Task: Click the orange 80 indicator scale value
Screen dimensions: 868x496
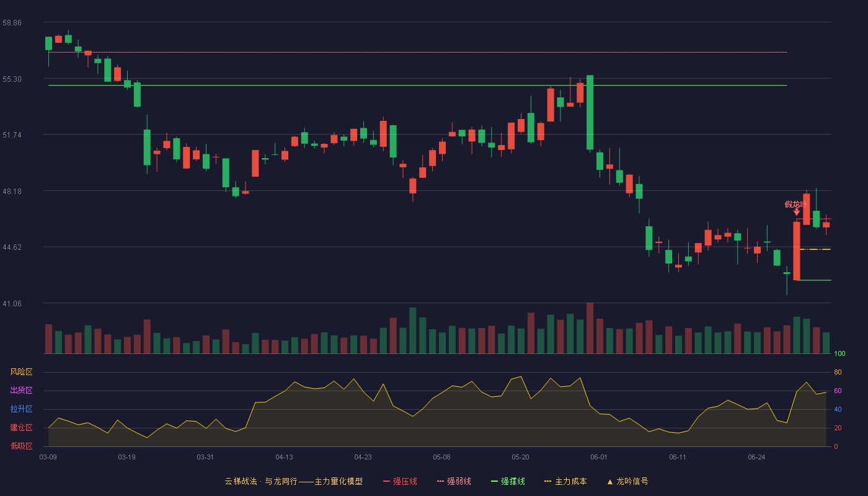Action: [838, 372]
